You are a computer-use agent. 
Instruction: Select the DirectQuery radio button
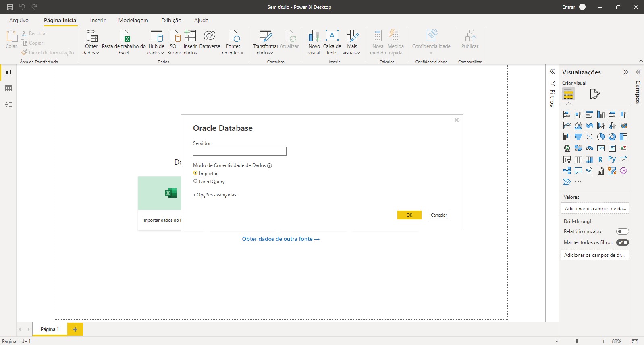(195, 181)
